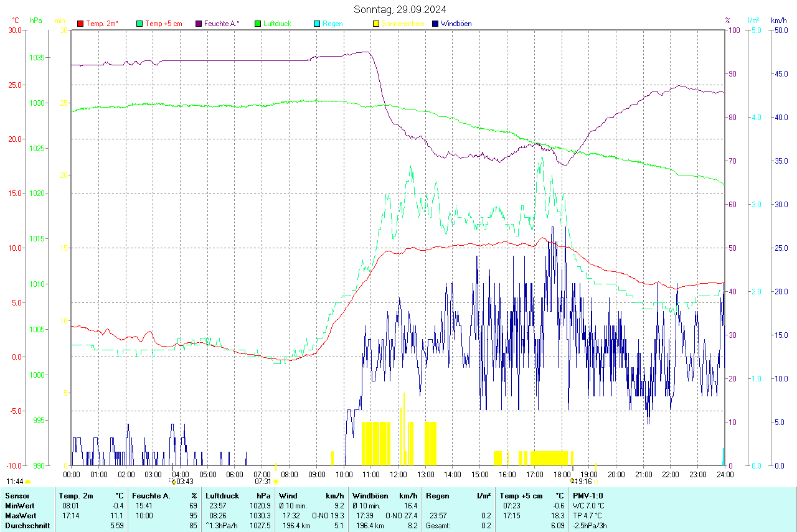Viewport: 797px width, 532px height.
Task: Click the 'Durchschnitt' row header
Action: coord(27,526)
